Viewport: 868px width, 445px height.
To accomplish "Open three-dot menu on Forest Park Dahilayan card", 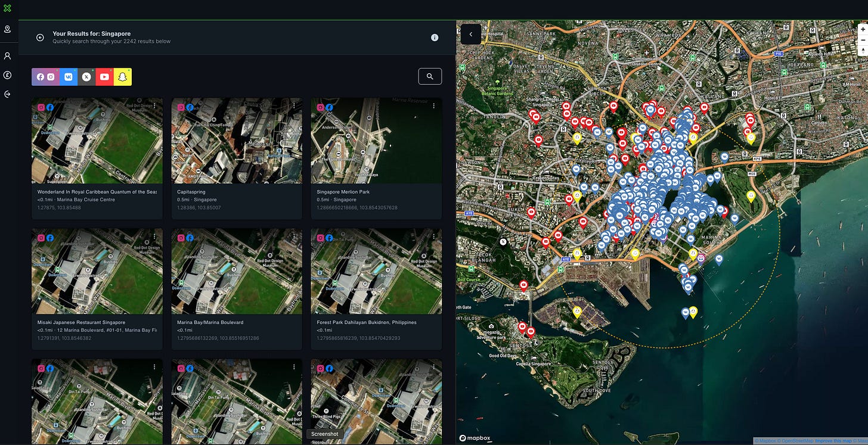I will click(x=434, y=237).
